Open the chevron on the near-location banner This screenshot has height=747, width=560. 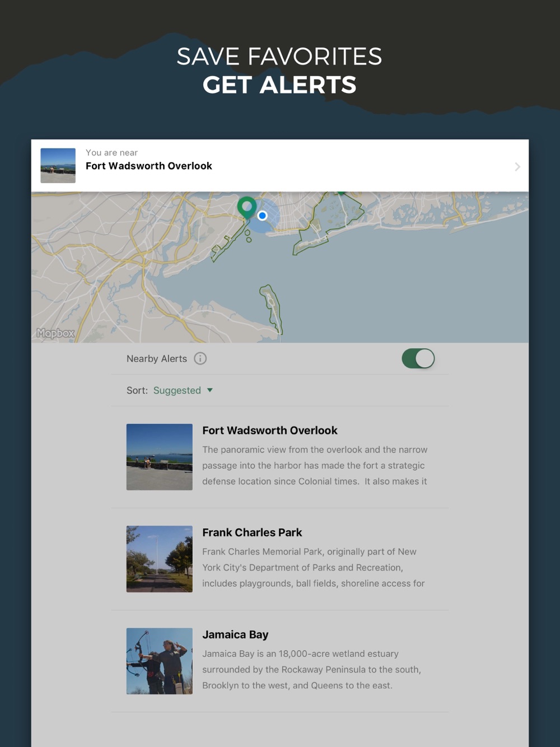[517, 167]
